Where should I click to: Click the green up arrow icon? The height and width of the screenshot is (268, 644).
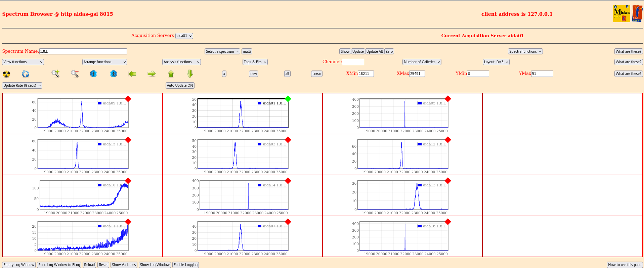click(171, 74)
